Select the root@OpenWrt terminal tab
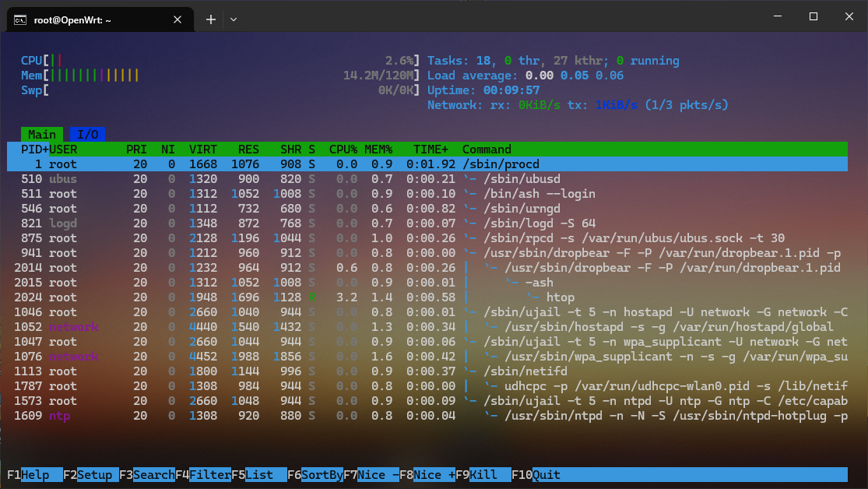The height and width of the screenshot is (489, 868). tap(100, 19)
